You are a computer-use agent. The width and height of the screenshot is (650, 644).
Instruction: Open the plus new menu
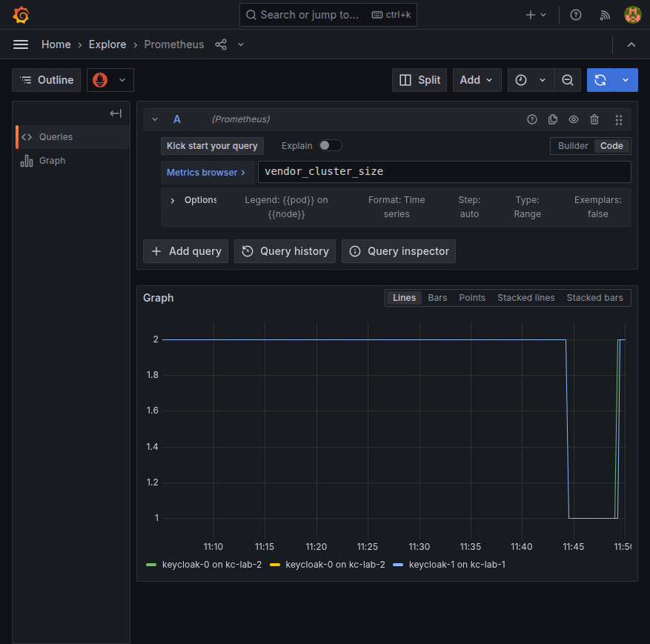[536, 15]
